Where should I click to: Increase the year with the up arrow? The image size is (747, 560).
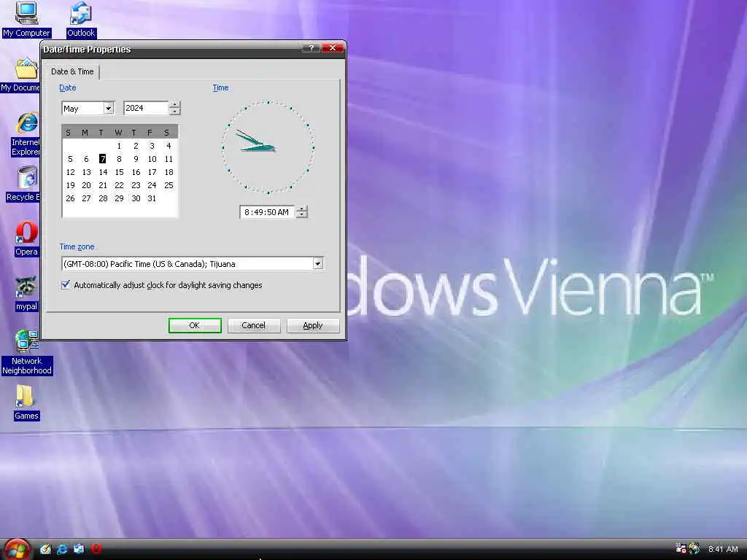tap(175, 105)
